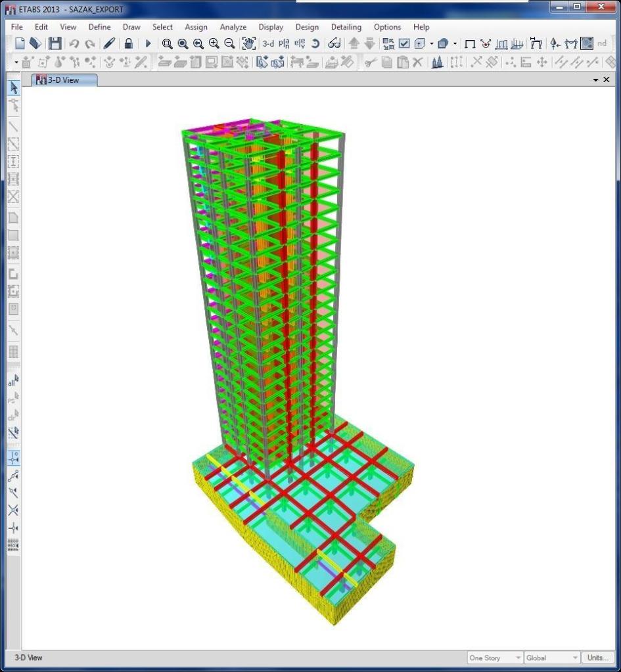Screen dimensions: 621x672
Task: Expand the view list arrow beside 3-D View tab
Action: pyautogui.click(x=596, y=79)
